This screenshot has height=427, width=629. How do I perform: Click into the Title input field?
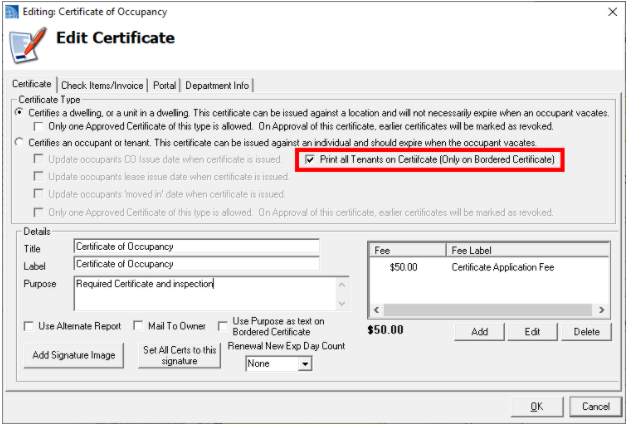coord(197,246)
